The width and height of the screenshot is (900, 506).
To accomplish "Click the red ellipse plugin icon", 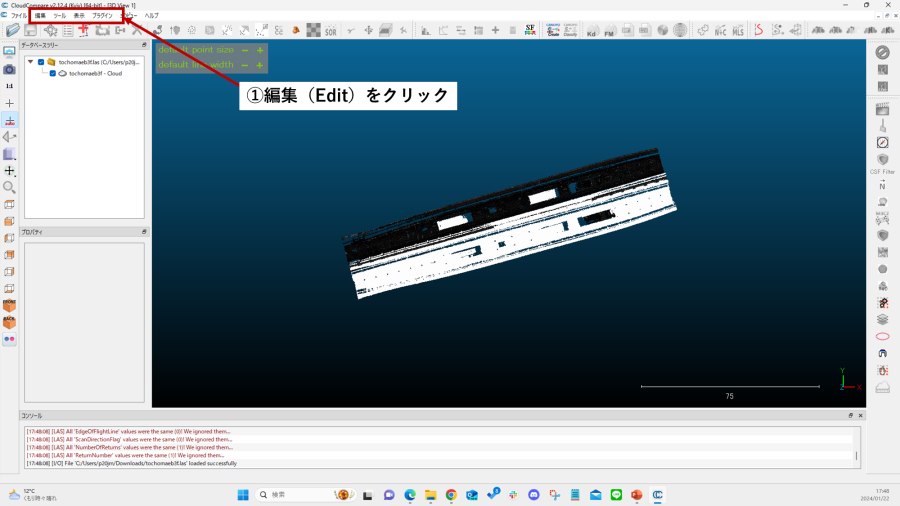I will point(882,336).
